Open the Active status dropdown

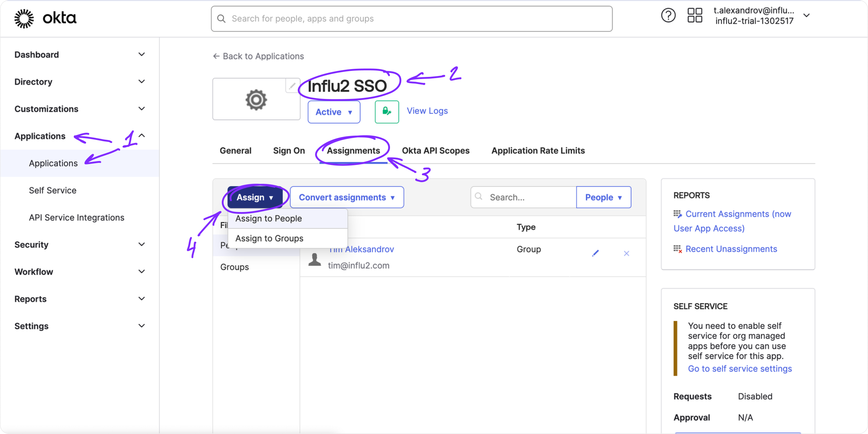coord(334,112)
